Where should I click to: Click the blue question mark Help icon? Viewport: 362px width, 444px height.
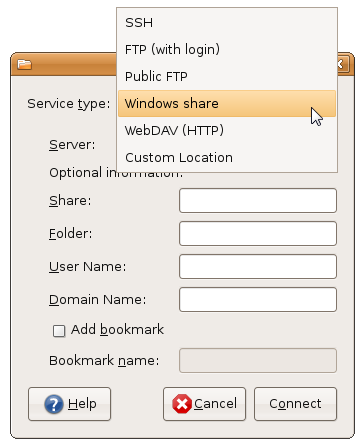[54, 404]
